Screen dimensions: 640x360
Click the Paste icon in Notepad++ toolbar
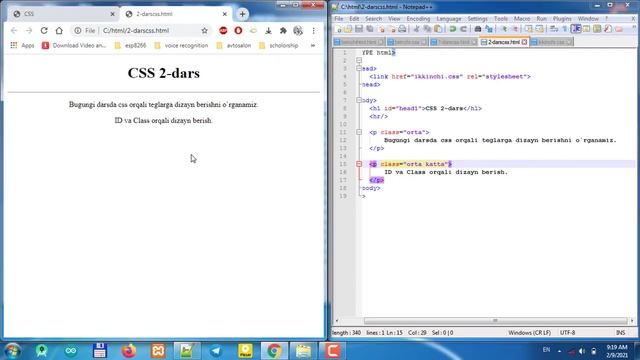pyautogui.click(x=438, y=29)
